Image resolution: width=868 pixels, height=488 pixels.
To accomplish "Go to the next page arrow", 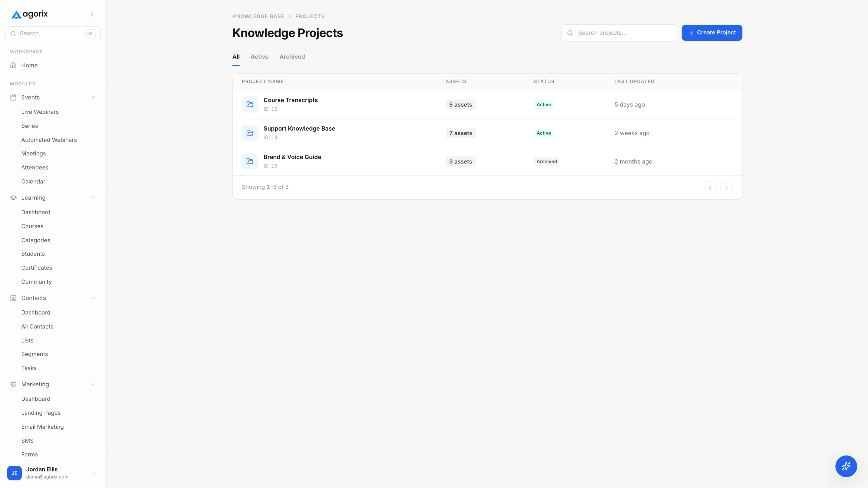I will click(x=726, y=188).
